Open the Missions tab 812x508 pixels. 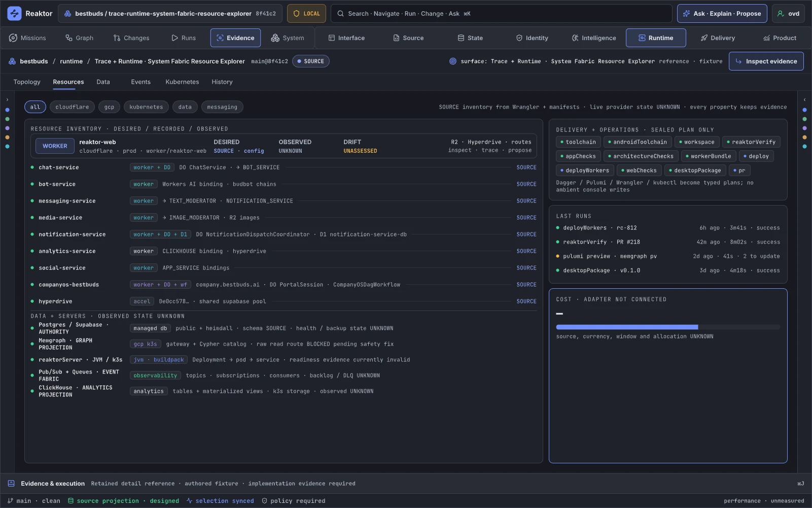pos(27,38)
